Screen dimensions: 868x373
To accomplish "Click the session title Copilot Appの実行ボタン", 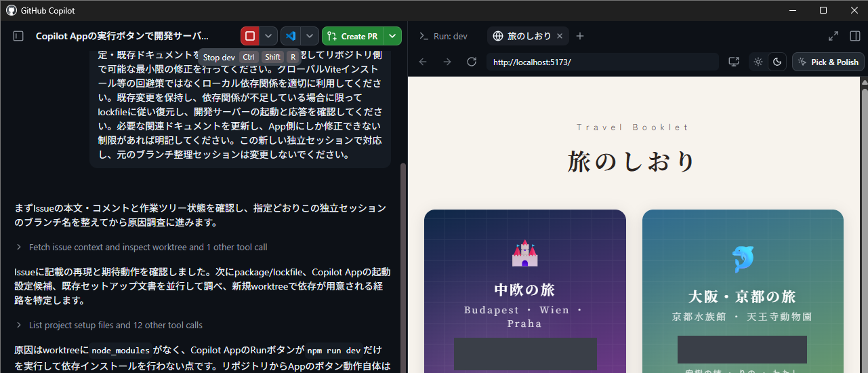I will (122, 36).
